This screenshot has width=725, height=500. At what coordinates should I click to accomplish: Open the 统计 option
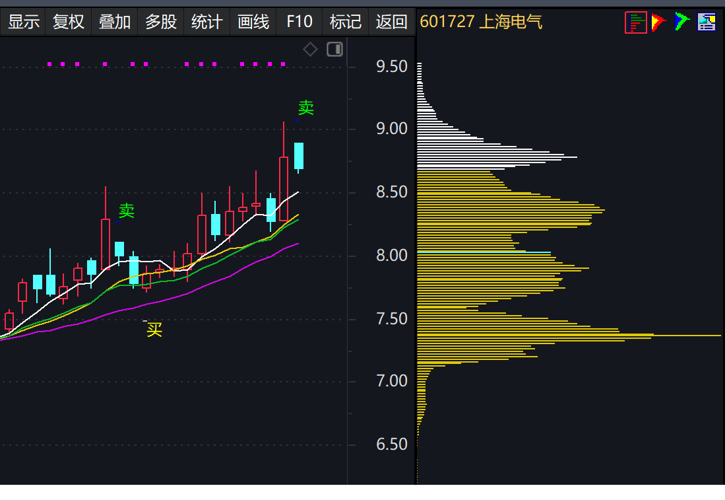point(207,22)
